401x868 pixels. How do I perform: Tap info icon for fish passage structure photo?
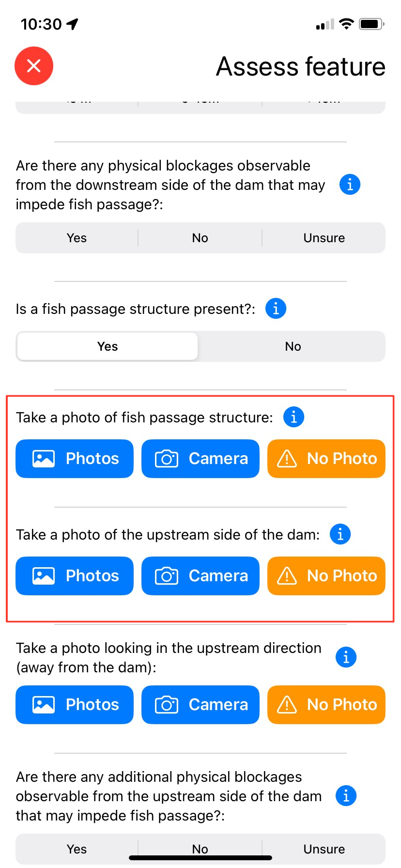pyautogui.click(x=294, y=417)
